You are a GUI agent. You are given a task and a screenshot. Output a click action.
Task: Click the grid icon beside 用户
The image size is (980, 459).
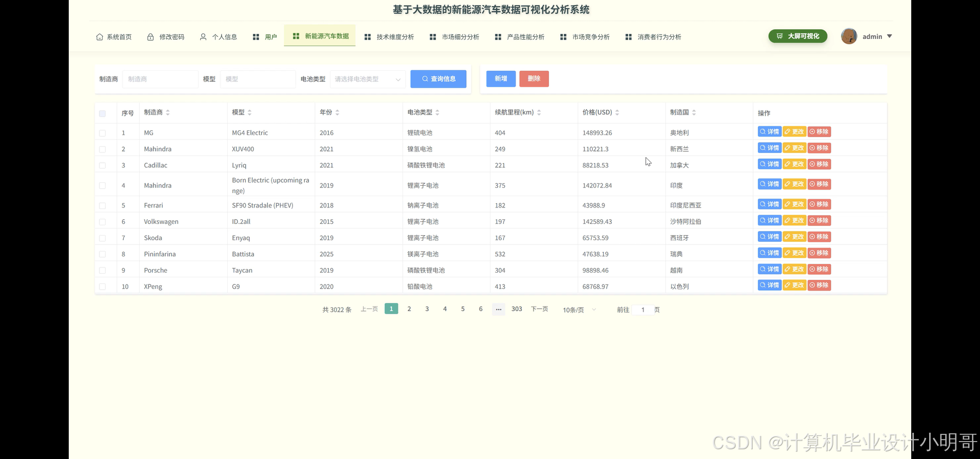(x=256, y=37)
